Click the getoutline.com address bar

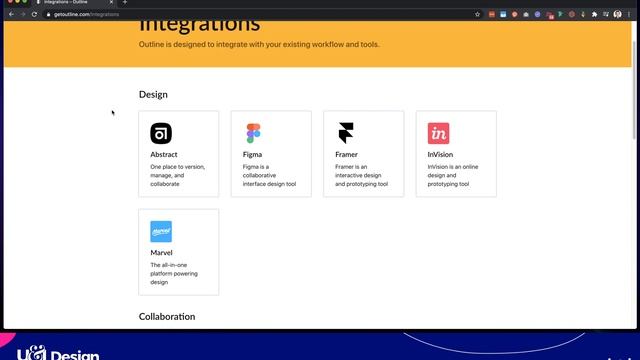261,14
